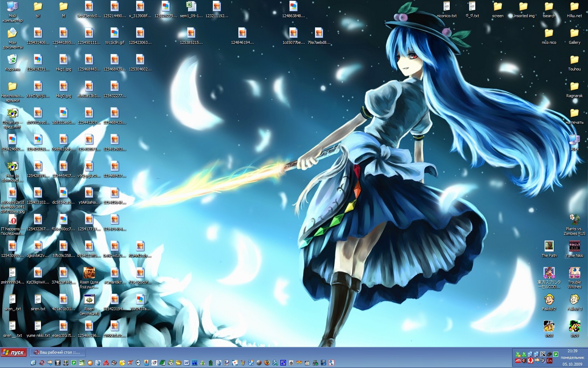Open the How to download... file
588x368 pixels.
tap(13, 171)
